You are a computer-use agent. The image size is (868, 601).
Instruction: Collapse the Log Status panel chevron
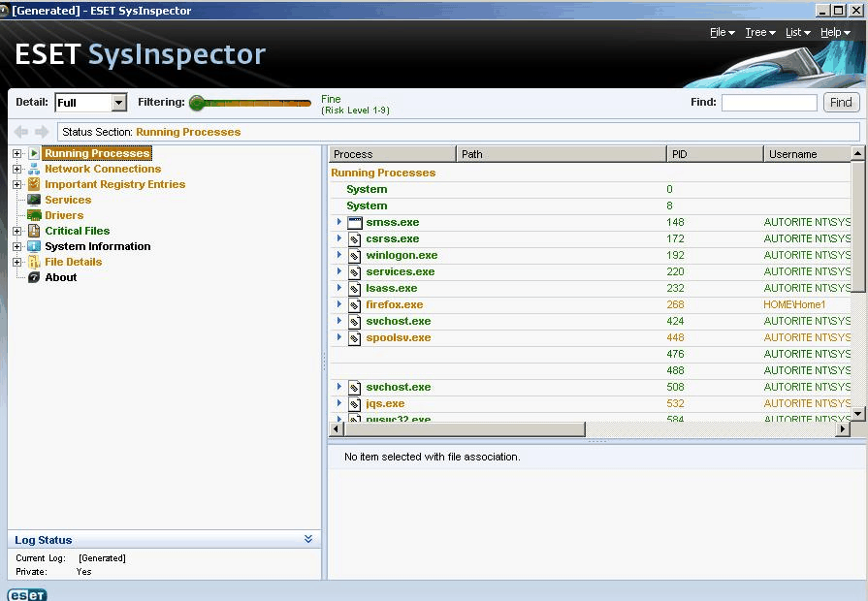(x=308, y=539)
